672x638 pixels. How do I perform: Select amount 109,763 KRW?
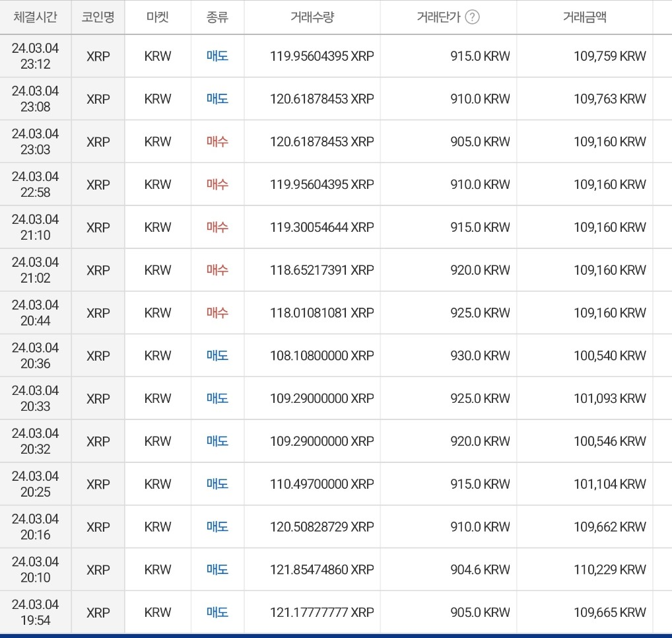pyautogui.click(x=610, y=98)
